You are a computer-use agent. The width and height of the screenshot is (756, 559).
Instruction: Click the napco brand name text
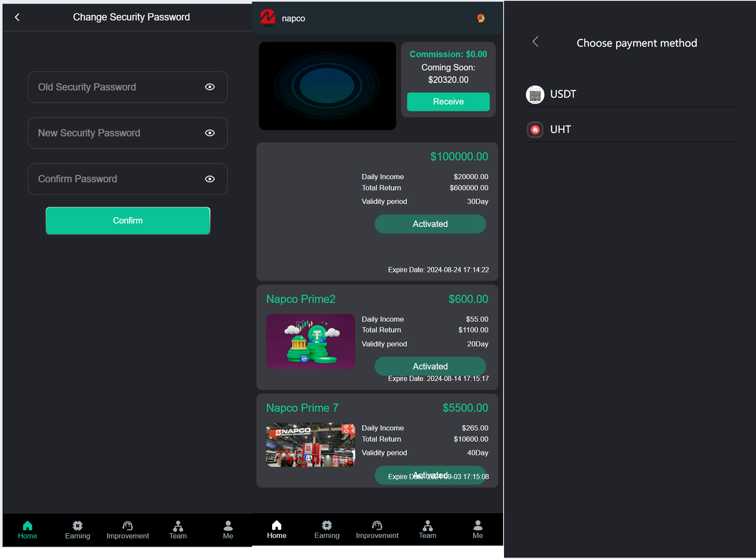pyautogui.click(x=293, y=19)
